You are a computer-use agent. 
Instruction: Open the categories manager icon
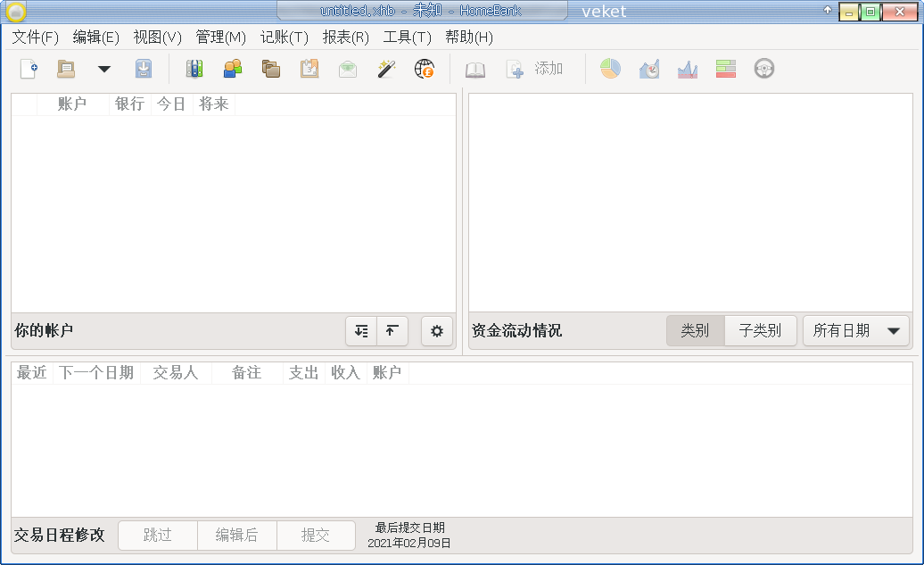point(271,69)
